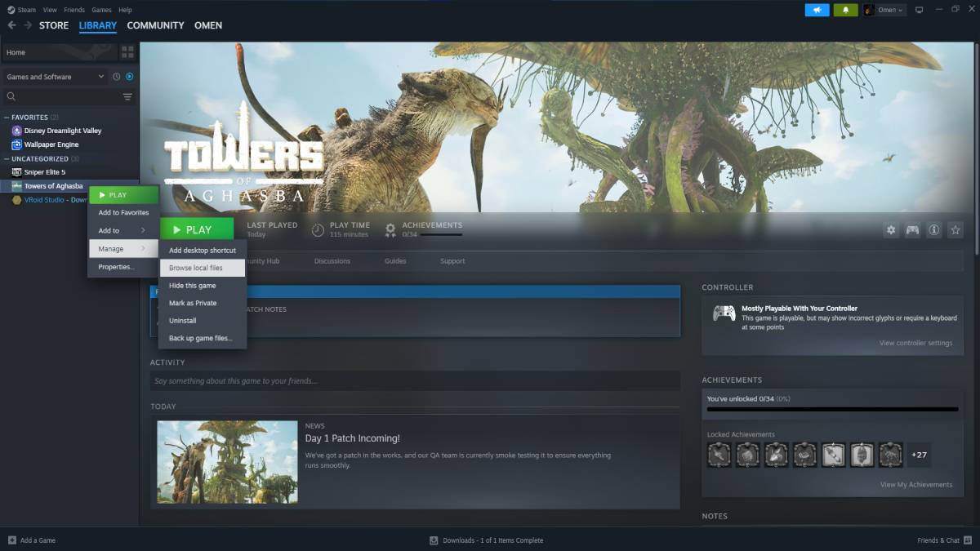Viewport: 980px width, 551px height.
Task: Toggle the recent activity clock filter
Action: click(x=116, y=77)
